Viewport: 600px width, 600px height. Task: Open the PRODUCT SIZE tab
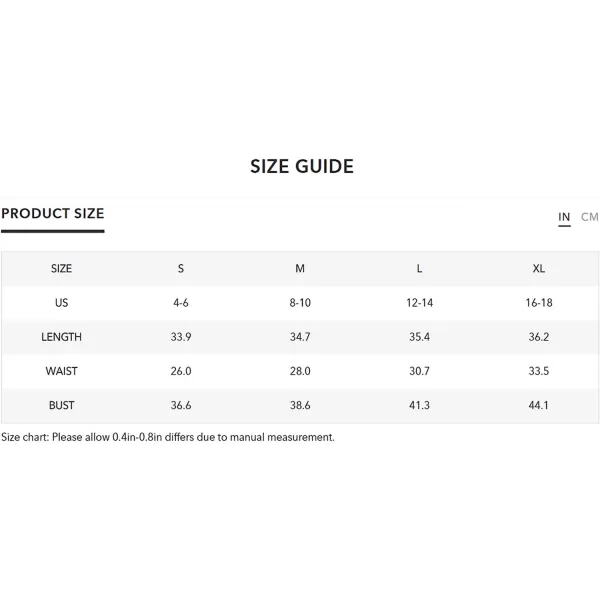pyautogui.click(x=53, y=214)
